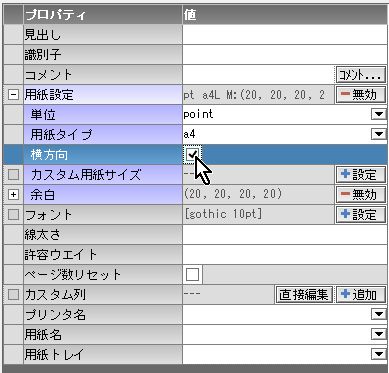This screenshot has width=389, height=373.
Task: Click the '[gothic 10pt]' font value
Action: pos(223,214)
